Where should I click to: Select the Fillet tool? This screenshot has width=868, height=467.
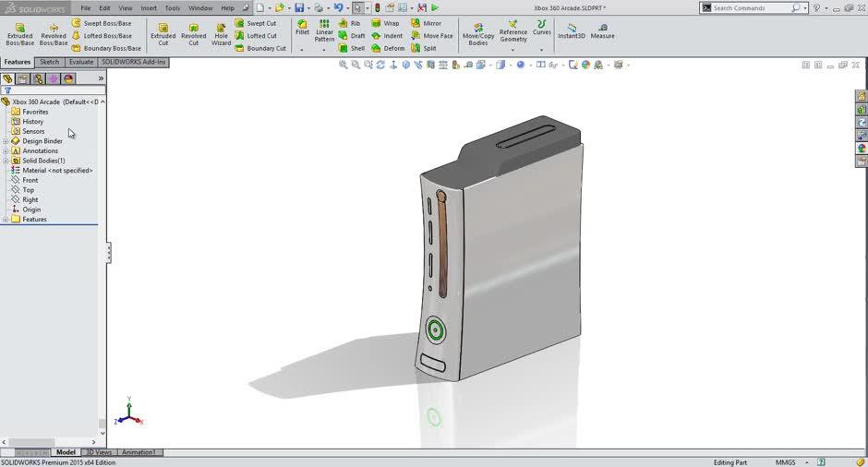(302, 28)
